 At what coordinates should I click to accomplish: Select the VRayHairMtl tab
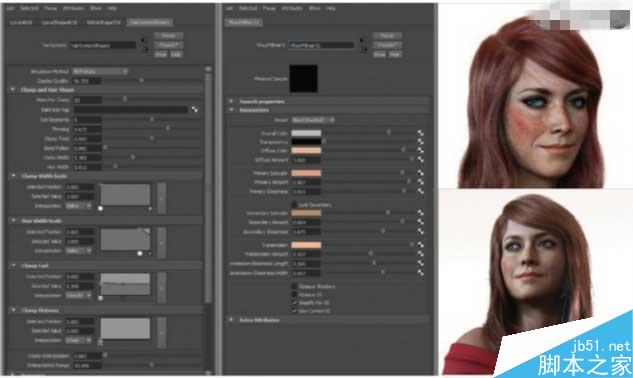pyautogui.click(x=243, y=22)
